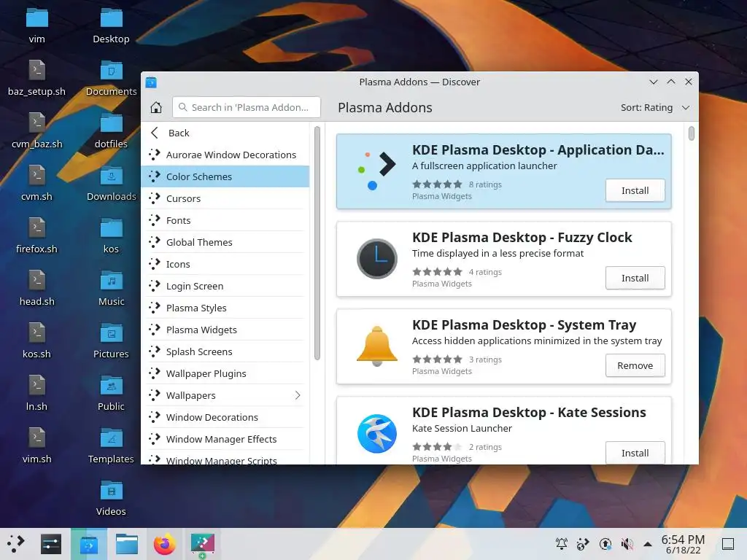Open the Splash Screens category

coord(225,352)
